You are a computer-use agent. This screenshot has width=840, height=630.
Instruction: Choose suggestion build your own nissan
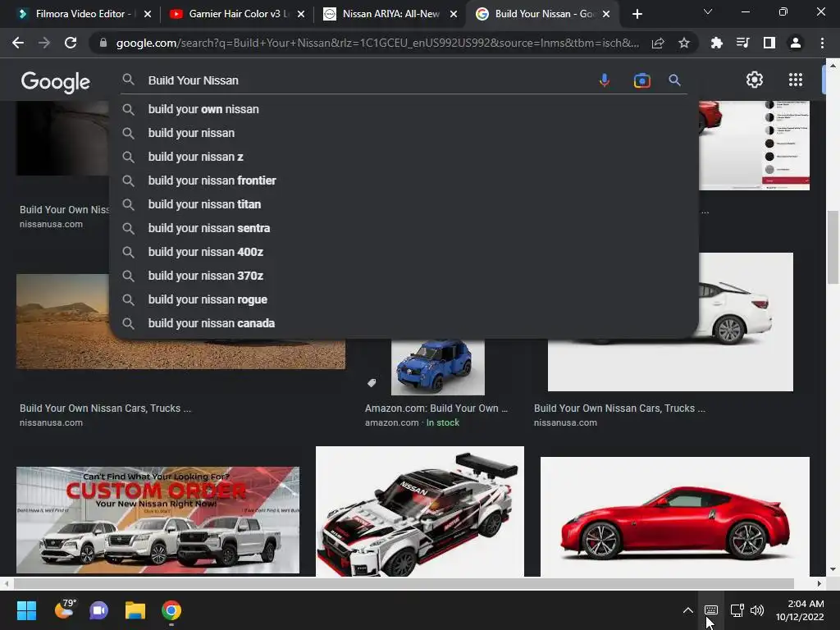click(x=404, y=109)
